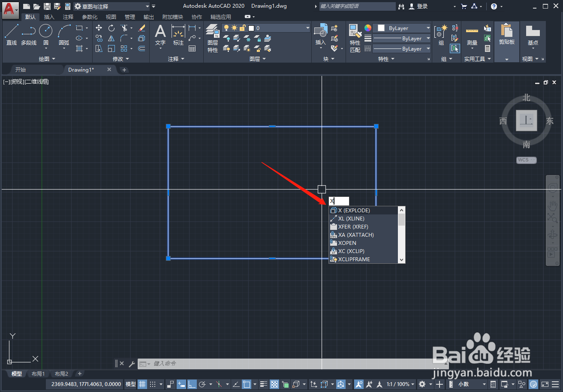Select the Text (文字) tool
Viewport: 563px width, 392px height.
[x=160, y=34]
